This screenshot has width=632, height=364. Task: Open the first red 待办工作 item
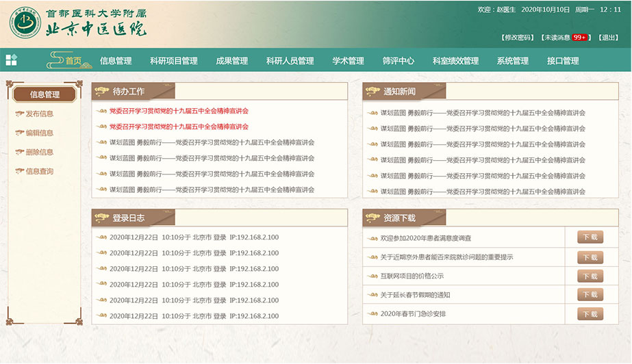pyautogui.click(x=179, y=111)
